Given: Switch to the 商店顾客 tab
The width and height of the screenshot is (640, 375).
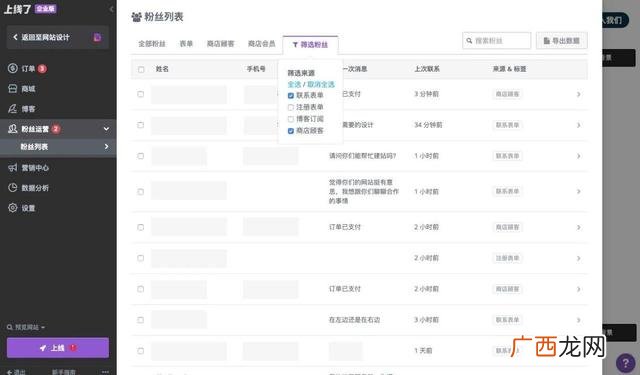Looking at the screenshot, I should coord(220,44).
